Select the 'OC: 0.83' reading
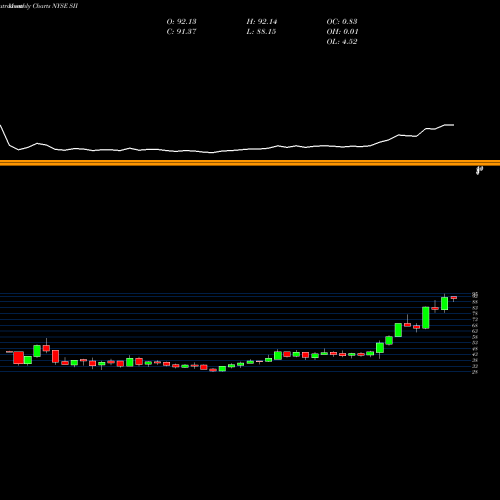Viewport: 500px width, 500px height. click(342, 22)
